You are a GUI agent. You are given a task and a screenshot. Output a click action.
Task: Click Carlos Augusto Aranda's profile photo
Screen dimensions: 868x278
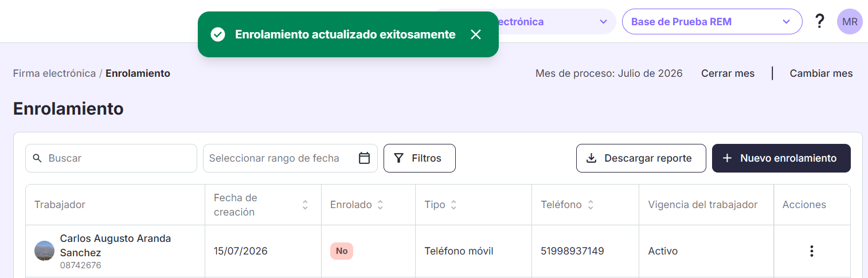(44, 251)
